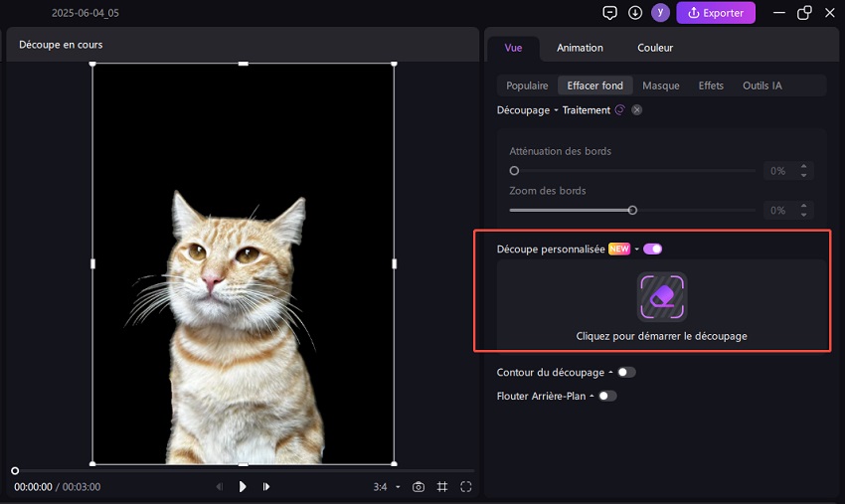Click the right-middle resize handle of the preview
845x504 pixels.
pos(394,263)
